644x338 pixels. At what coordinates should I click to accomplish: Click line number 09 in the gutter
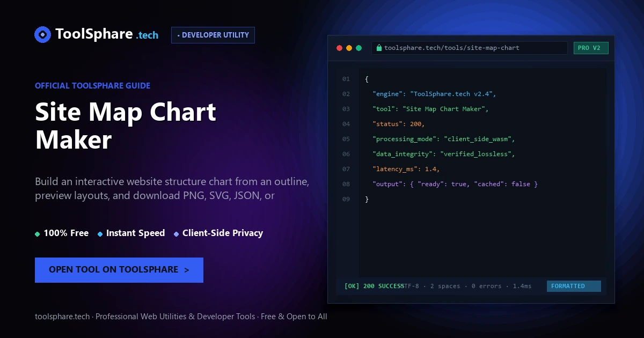coord(346,199)
